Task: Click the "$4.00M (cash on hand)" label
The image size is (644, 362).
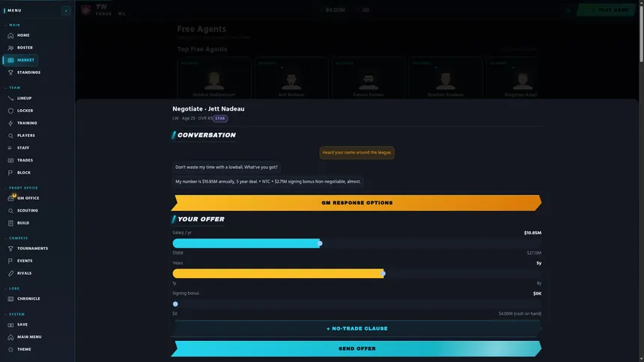Action: point(520,313)
